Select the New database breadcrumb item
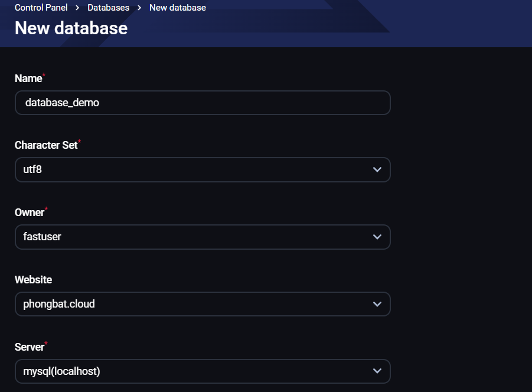The height and width of the screenshot is (392, 532). [x=177, y=8]
